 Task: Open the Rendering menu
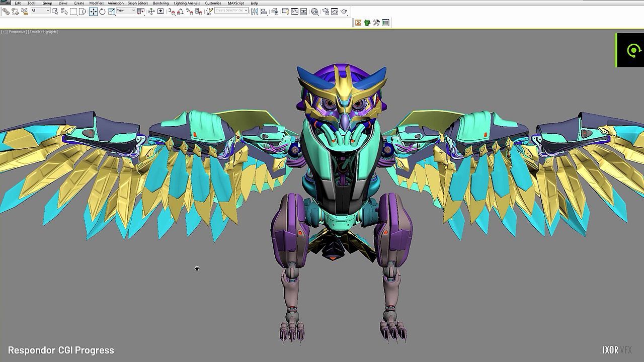161,3
